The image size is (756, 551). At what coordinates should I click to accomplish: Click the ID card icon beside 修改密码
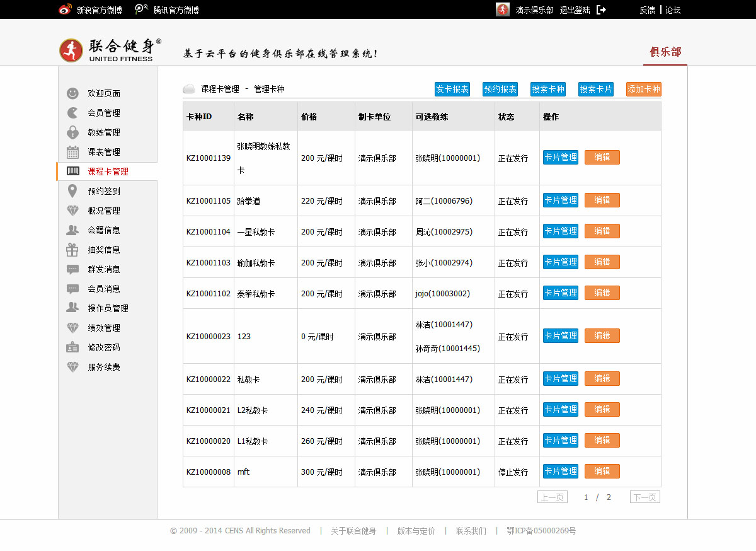(x=73, y=347)
